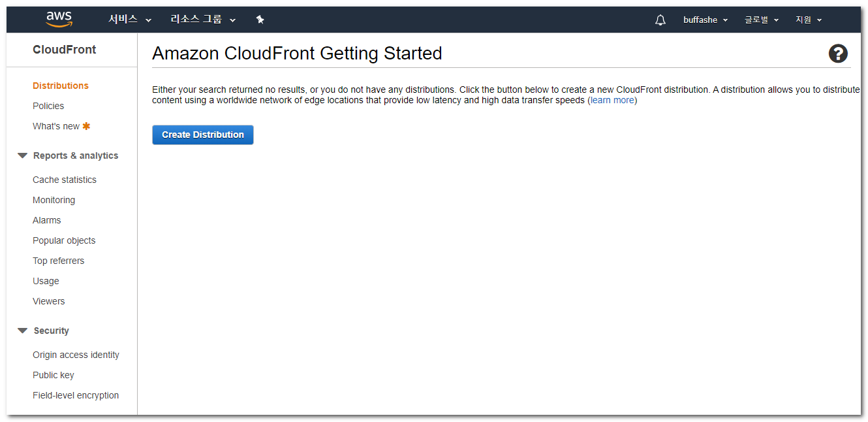Go to Cache statistics report
This screenshot has width=868, height=422.
point(65,180)
